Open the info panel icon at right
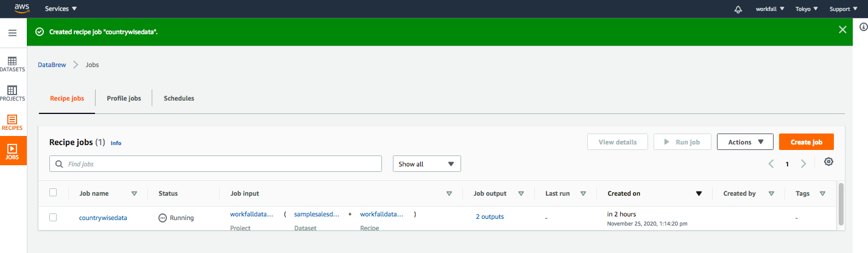This screenshot has width=868, height=253. [x=863, y=27]
